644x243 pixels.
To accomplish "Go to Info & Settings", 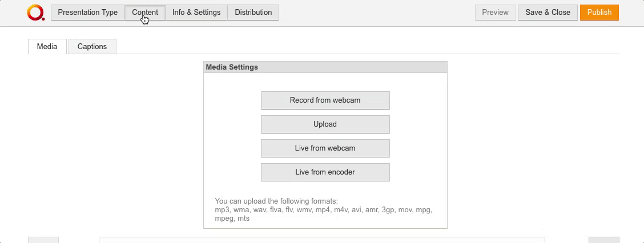I will tap(196, 13).
